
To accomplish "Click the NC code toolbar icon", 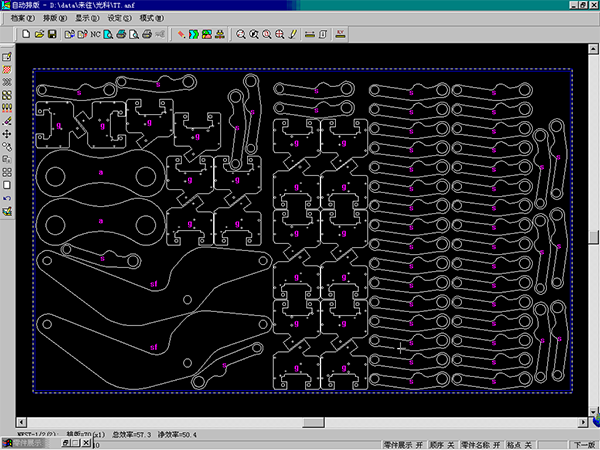I will (94, 34).
